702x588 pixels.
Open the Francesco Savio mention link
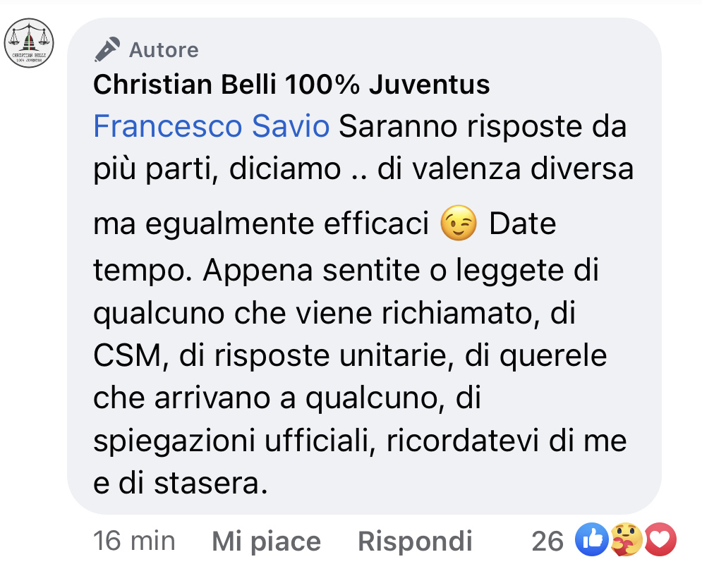tap(212, 126)
